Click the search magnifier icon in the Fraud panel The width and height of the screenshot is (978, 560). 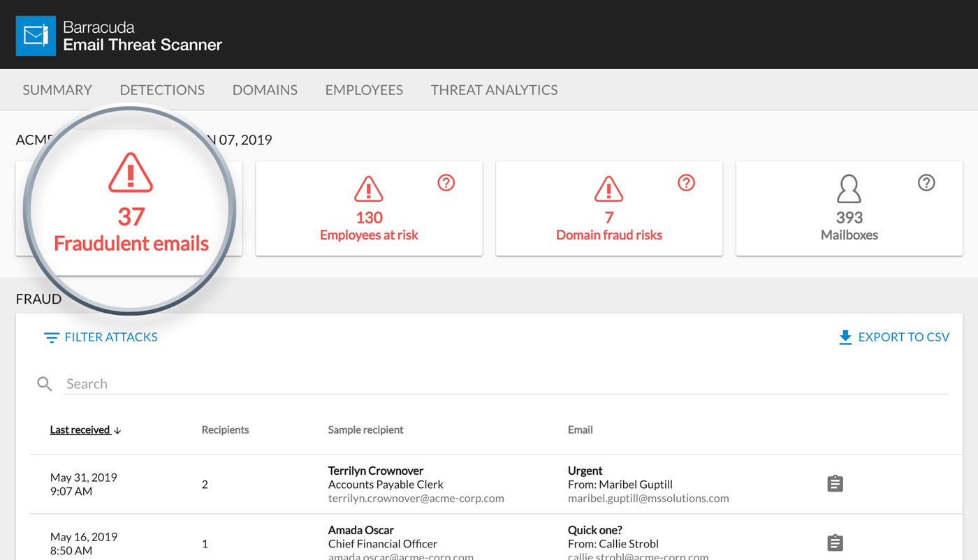pos(44,383)
